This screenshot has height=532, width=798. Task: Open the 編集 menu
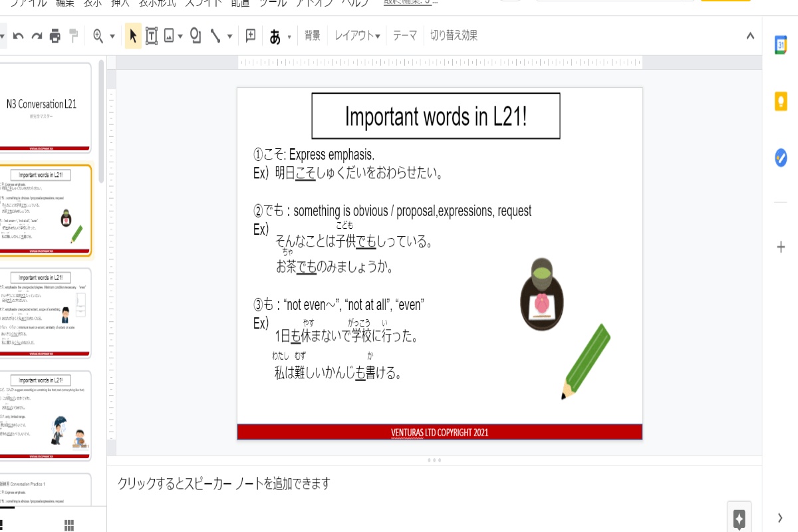(65, 3)
